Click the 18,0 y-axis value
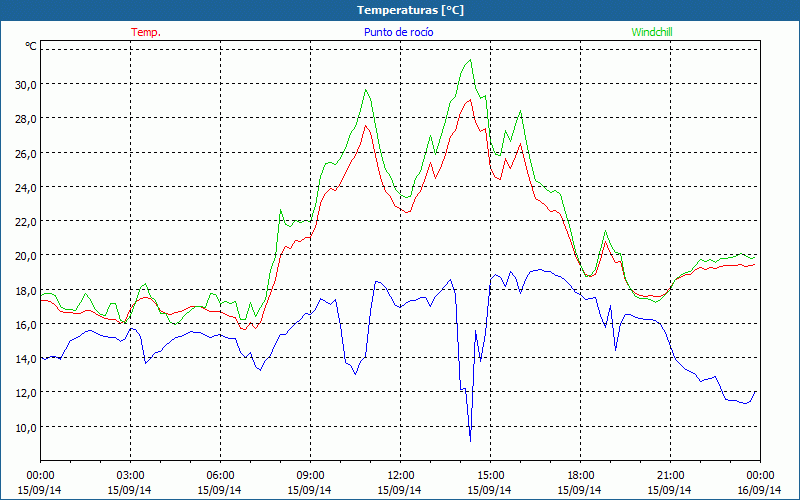Screen dimensions: 800x500 tap(26, 290)
